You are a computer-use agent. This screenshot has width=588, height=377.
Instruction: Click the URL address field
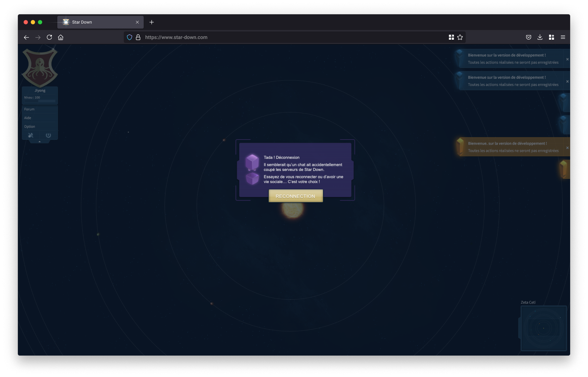click(x=286, y=37)
